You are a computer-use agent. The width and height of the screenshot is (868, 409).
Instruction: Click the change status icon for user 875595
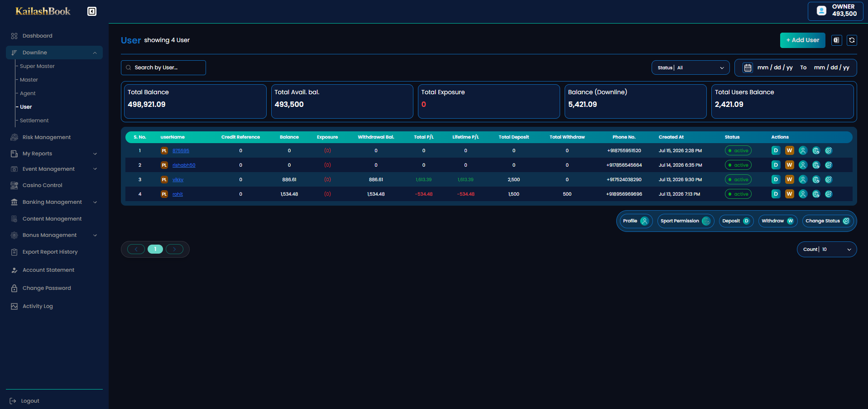point(829,150)
